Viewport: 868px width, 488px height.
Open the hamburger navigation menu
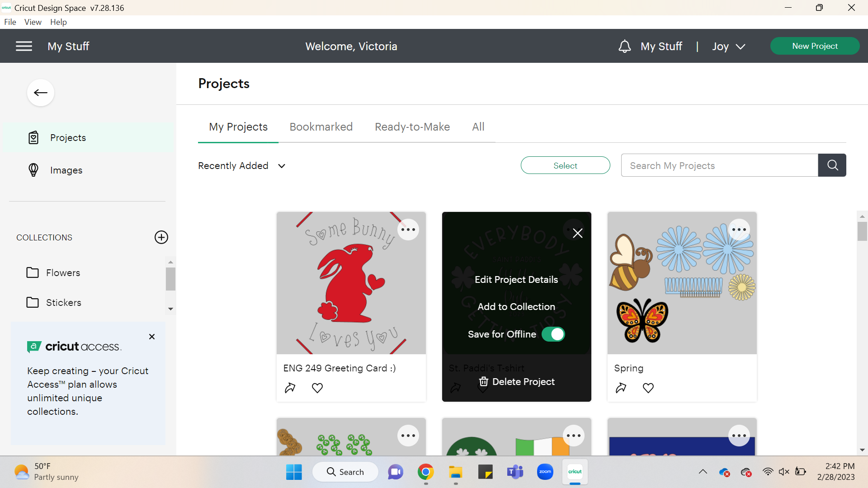pyautogui.click(x=24, y=46)
